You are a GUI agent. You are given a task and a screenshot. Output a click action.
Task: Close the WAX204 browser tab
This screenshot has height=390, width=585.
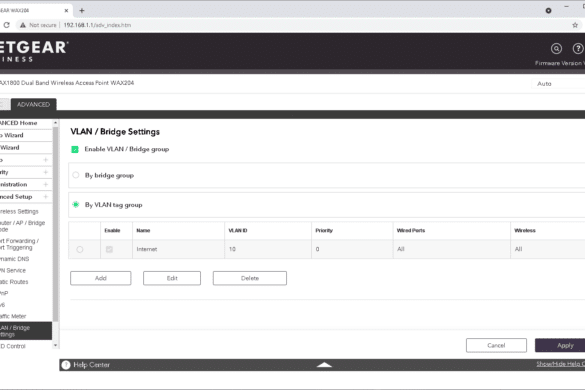pyautogui.click(x=66, y=10)
